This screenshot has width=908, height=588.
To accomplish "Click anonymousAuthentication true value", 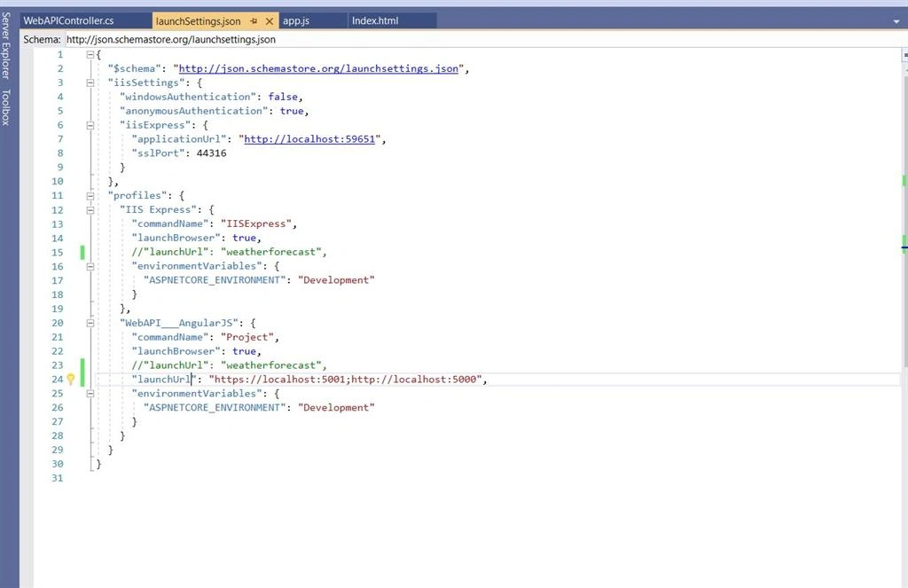I will (x=292, y=111).
